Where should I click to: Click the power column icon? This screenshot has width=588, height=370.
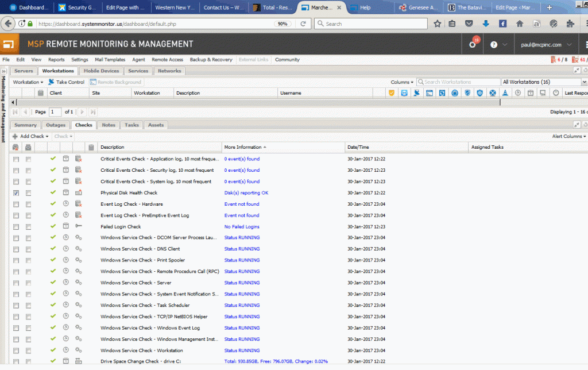tap(556, 92)
